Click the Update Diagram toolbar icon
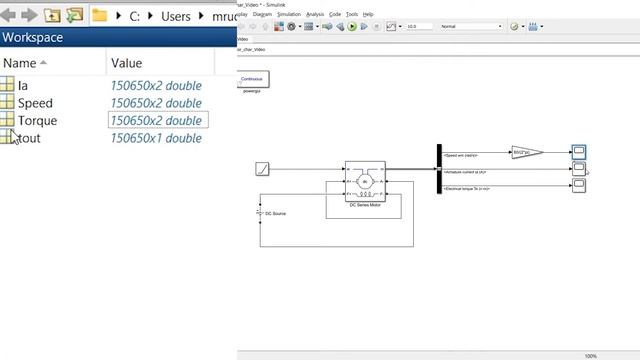 click(x=327, y=27)
